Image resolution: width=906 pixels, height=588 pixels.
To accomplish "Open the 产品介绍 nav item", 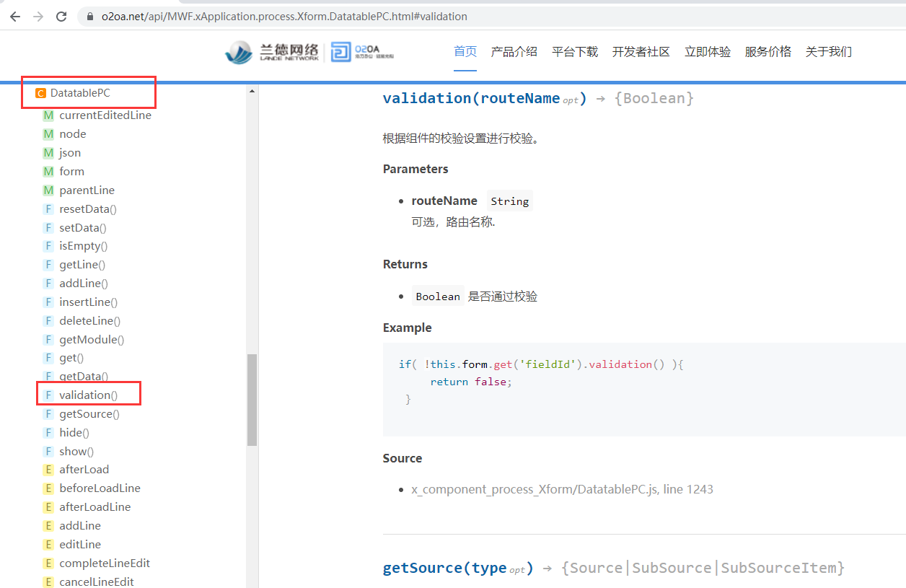I will tap(514, 51).
